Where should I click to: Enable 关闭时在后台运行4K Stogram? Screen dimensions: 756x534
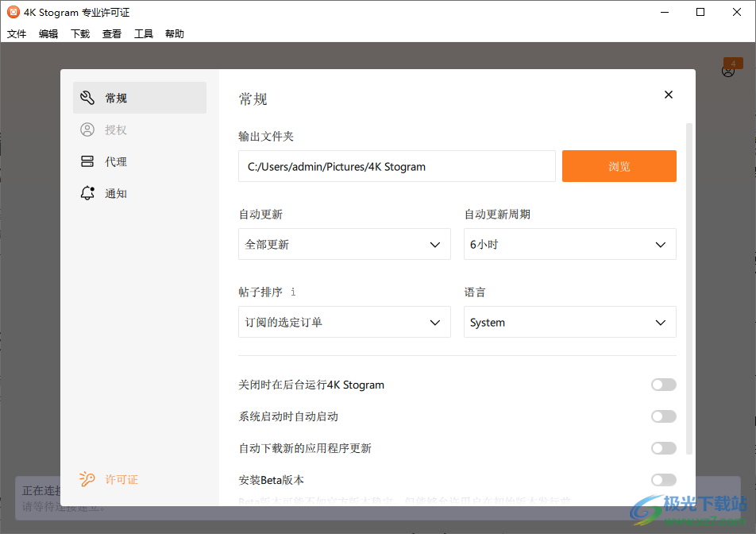point(663,384)
